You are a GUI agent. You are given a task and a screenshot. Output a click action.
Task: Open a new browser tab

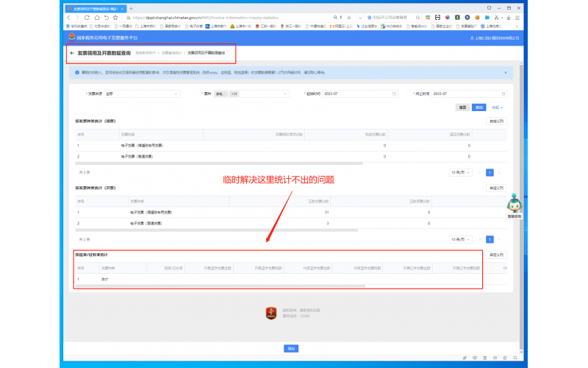click(131, 8)
